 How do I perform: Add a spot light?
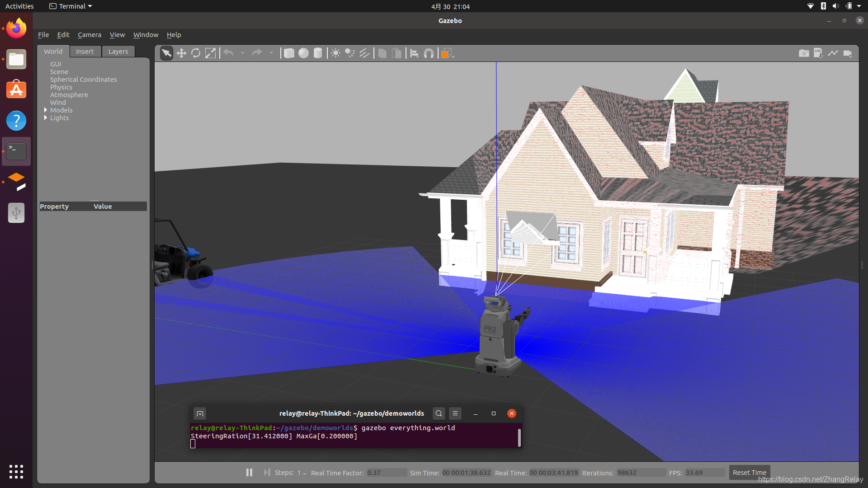pyautogui.click(x=350, y=53)
